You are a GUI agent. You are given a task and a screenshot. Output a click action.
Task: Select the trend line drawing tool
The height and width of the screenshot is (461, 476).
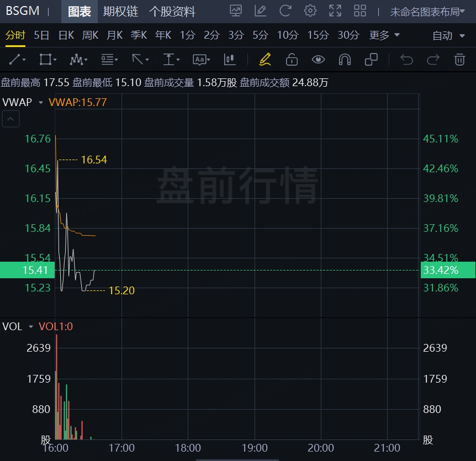point(18,59)
